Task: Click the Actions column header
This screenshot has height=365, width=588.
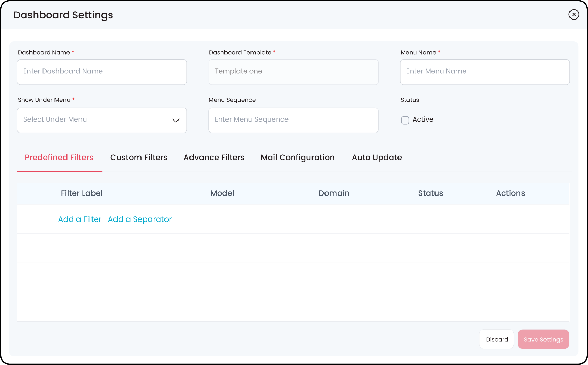Action: point(510,193)
